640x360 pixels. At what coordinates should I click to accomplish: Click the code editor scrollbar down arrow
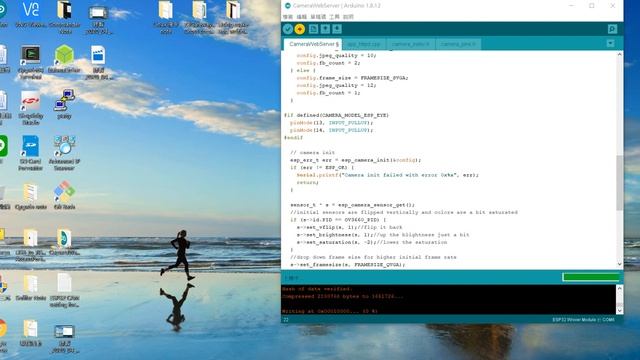[x=620, y=264]
